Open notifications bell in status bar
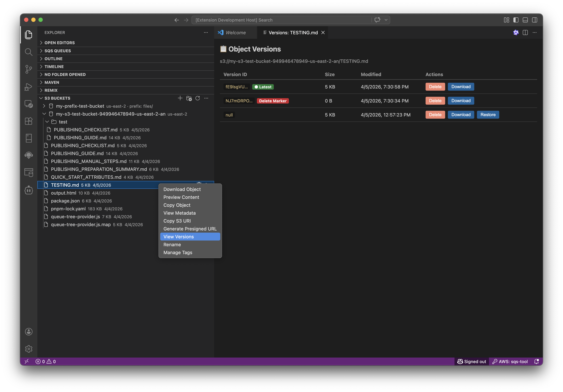Screen dimensions: 563x392 coord(537,361)
